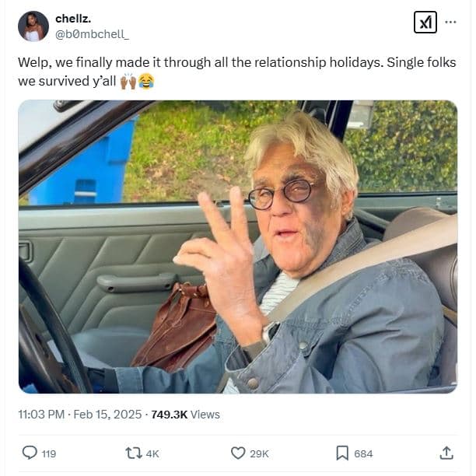The height and width of the screenshot is (476, 476).
Task: Open chellz.'s profile avatar picture
Action: click(33, 26)
